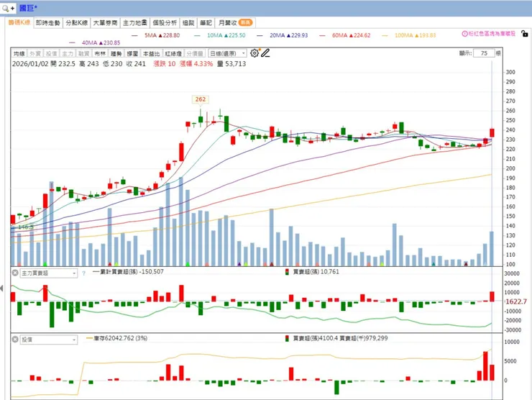Click the latest red candlestick near 240
Image resolution: width=532 pixels, height=400 pixels.
[492, 132]
